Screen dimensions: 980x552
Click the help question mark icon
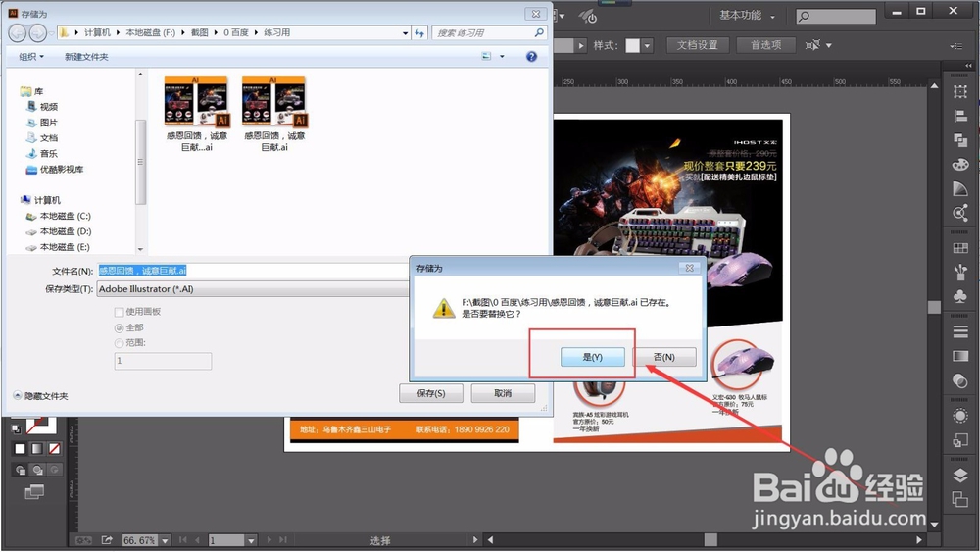[x=531, y=56]
